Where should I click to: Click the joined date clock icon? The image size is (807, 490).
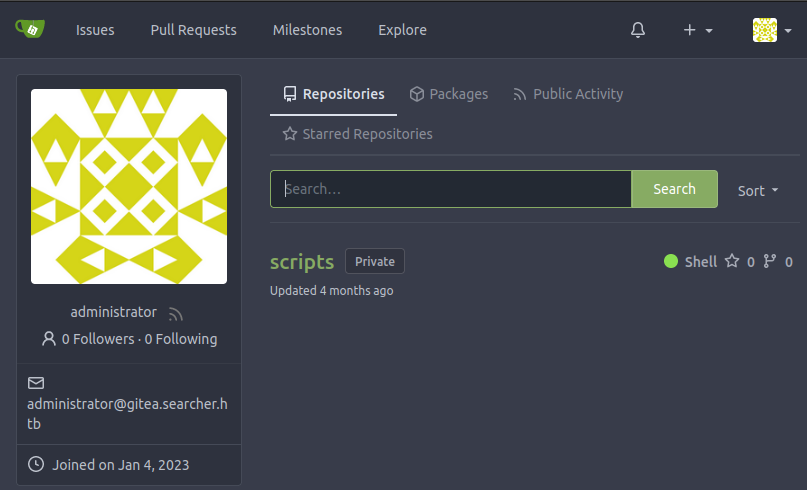tap(36, 464)
